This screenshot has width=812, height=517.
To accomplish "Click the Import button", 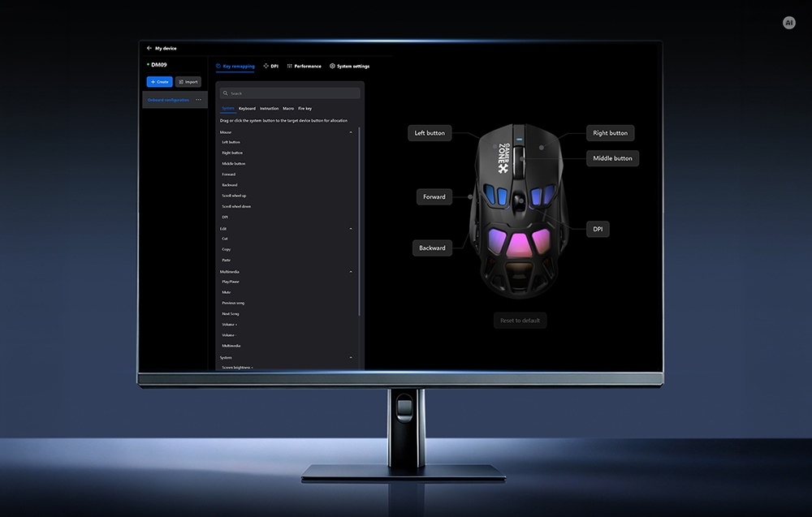I will tap(188, 82).
